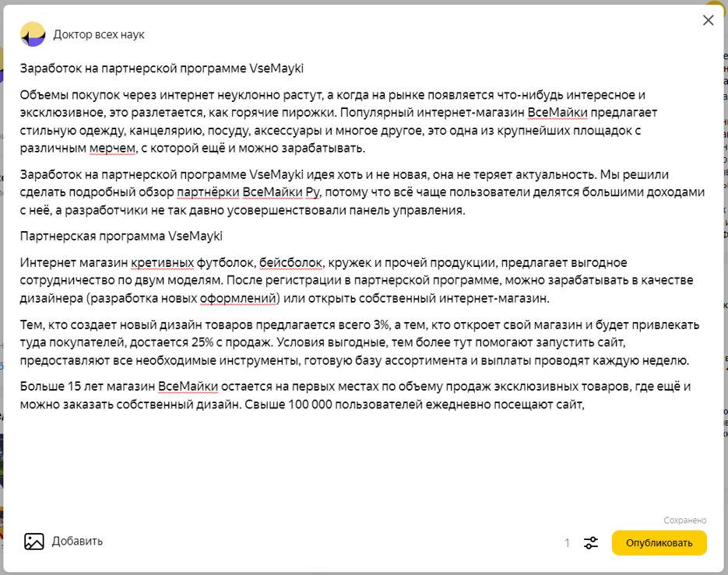
Task: Click the "Сохранено" status text
Action: [x=685, y=521]
